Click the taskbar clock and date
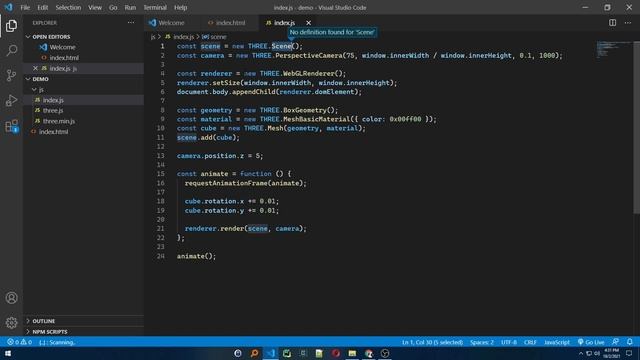The width and height of the screenshot is (640, 360). [x=611, y=353]
